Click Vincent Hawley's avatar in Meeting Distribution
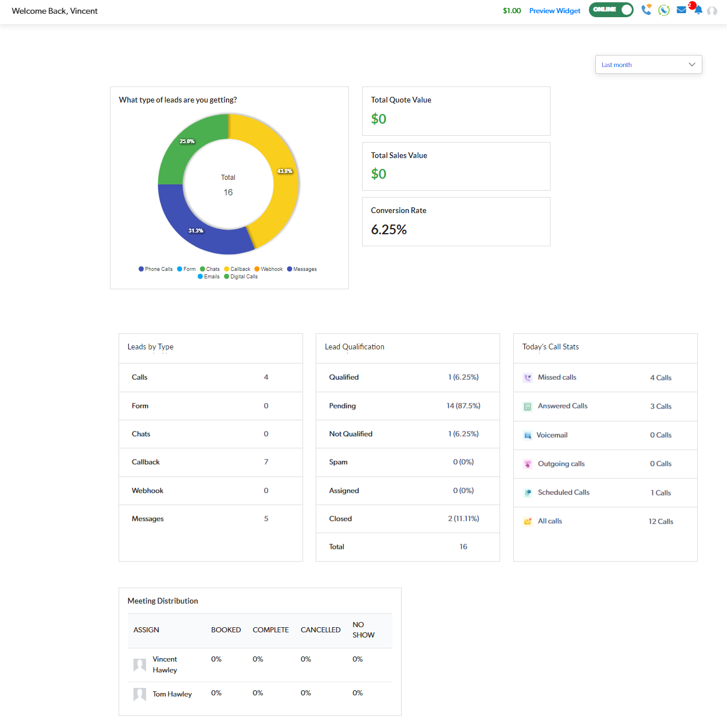 140,665
